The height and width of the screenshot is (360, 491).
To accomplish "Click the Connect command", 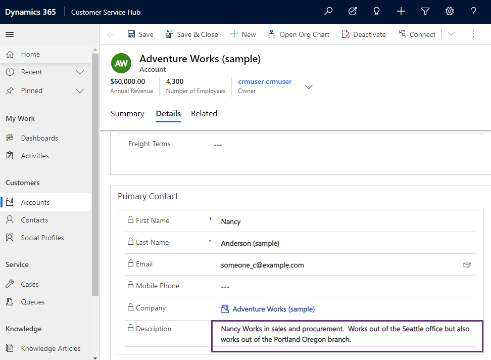I will pos(417,34).
